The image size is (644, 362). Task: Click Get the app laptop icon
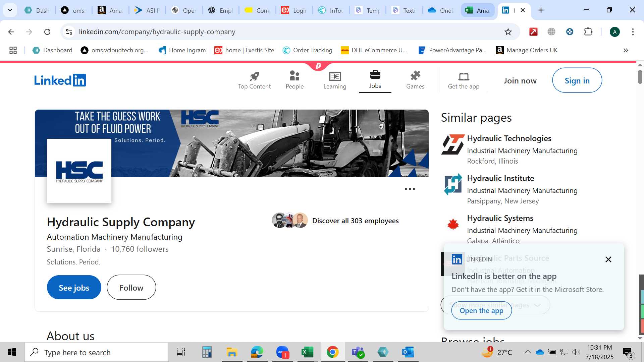pyautogui.click(x=464, y=76)
